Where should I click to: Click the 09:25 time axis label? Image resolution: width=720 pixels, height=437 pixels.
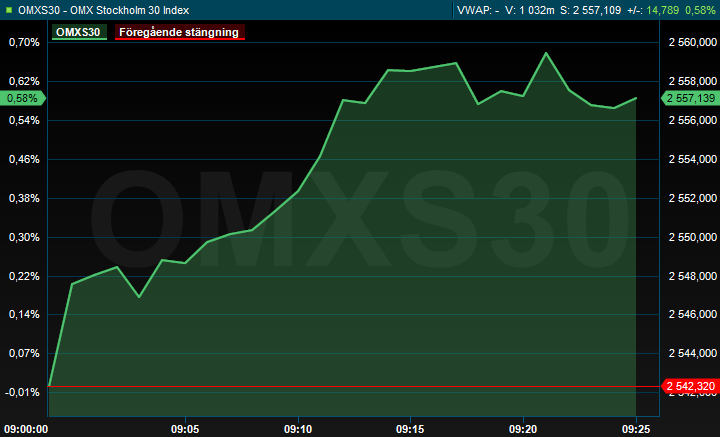(x=637, y=426)
